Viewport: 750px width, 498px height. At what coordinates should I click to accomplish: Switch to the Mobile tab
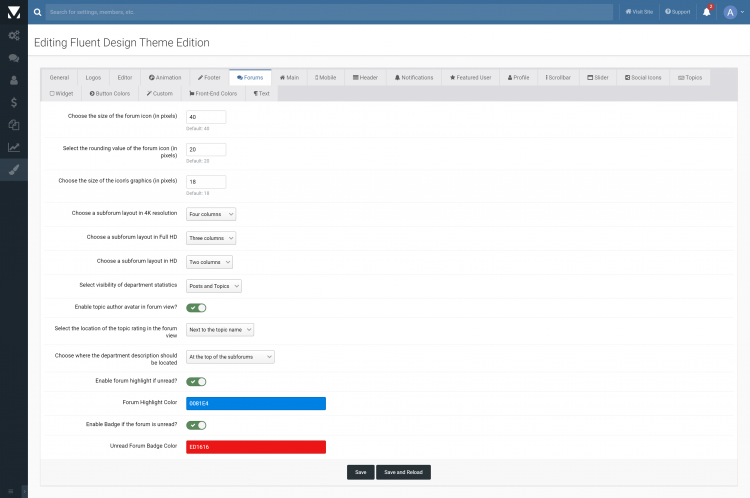326,77
